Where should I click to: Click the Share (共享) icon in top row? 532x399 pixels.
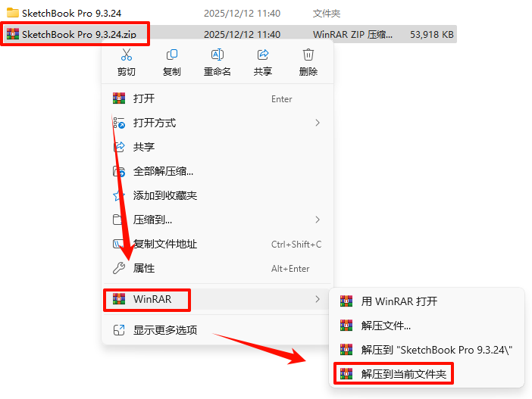tap(263, 55)
